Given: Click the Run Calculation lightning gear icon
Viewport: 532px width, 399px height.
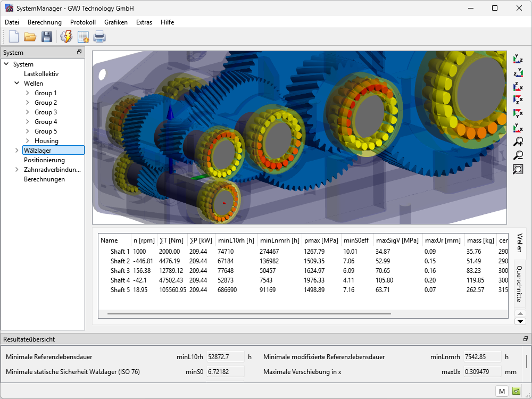Looking at the screenshot, I should click(x=66, y=37).
